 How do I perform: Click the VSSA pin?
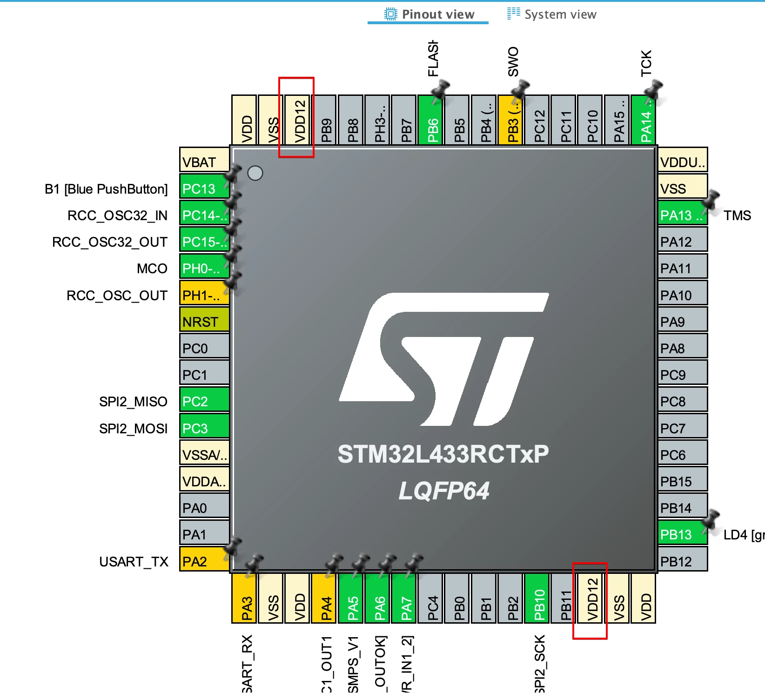tap(204, 452)
